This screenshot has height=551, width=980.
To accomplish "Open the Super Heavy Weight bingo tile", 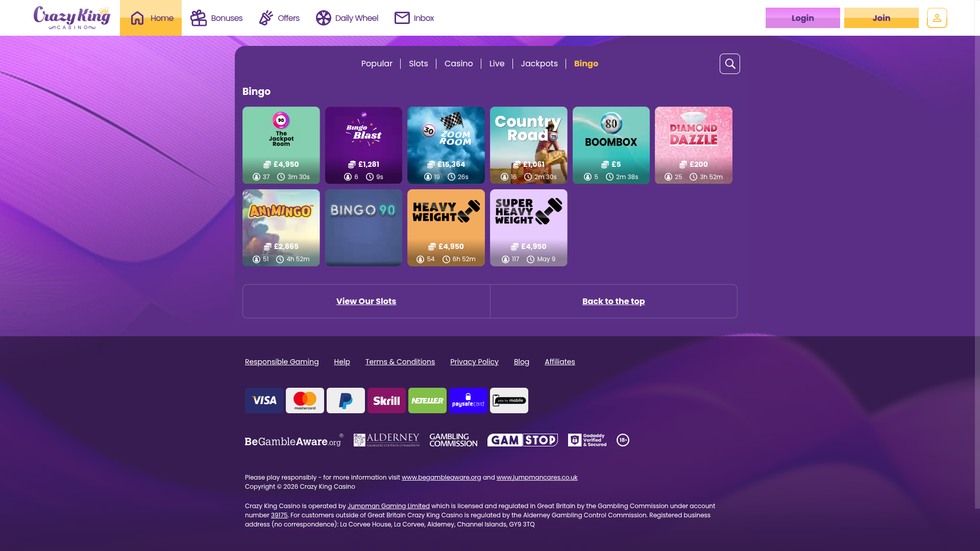I will coord(529,228).
